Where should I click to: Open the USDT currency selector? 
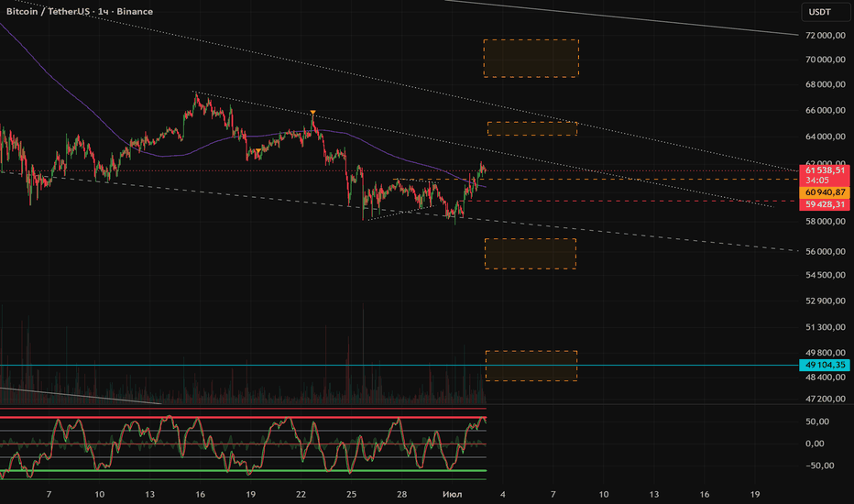825,12
